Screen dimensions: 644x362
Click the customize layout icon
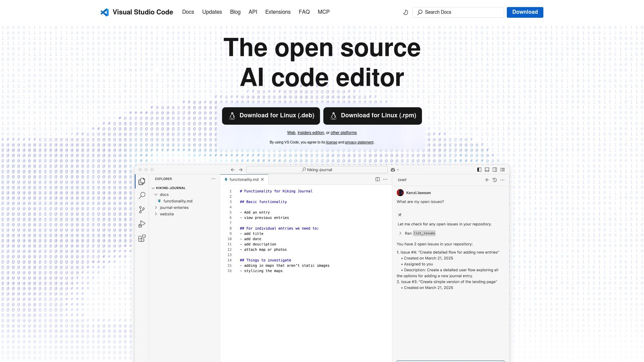[502, 170]
